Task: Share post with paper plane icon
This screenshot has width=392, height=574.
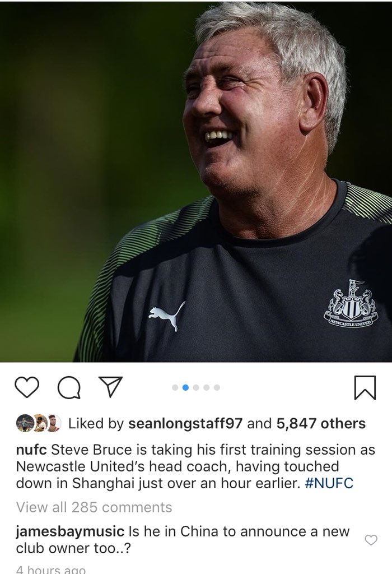Action: click(111, 387)
